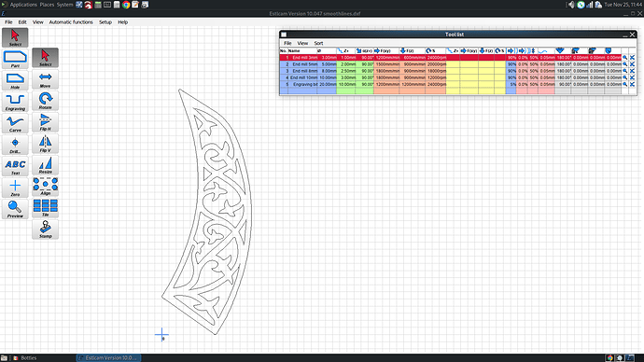644x362 pixels.
Task: Select the End mill 8mm name cell
Action: point(302,71)
